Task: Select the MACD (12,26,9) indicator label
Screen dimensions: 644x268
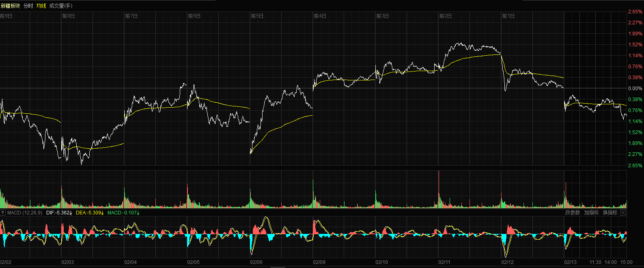Action: pyautogui.click(x=25, y=213)
